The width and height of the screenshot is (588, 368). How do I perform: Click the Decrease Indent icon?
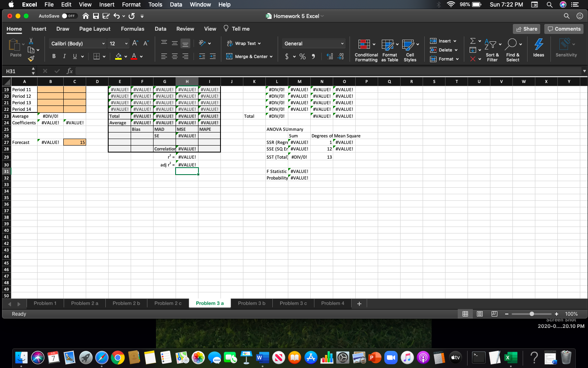[202, 56]
